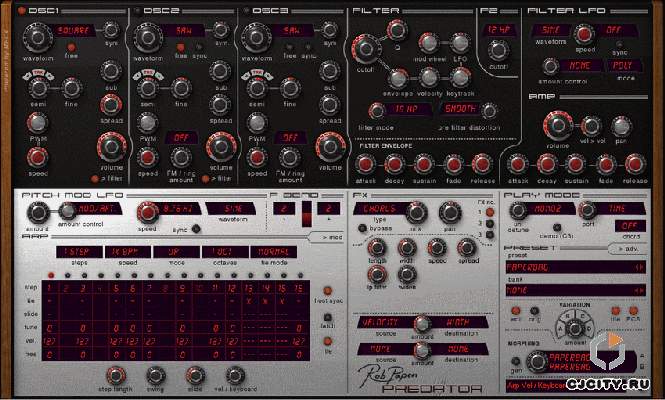Click the OSC1 octave up arrow
This screenshot has height=400, width=665.
[50, 76]
